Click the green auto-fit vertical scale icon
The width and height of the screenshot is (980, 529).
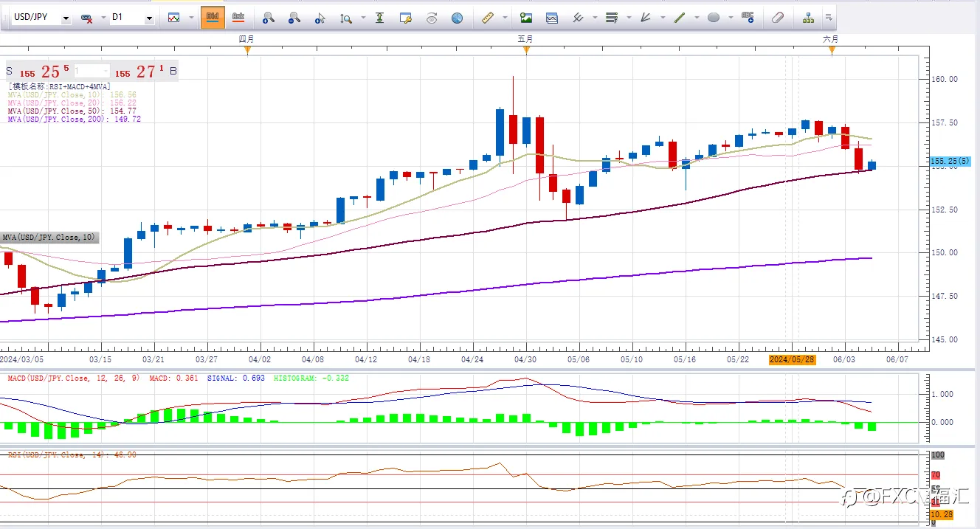point(379,18)
